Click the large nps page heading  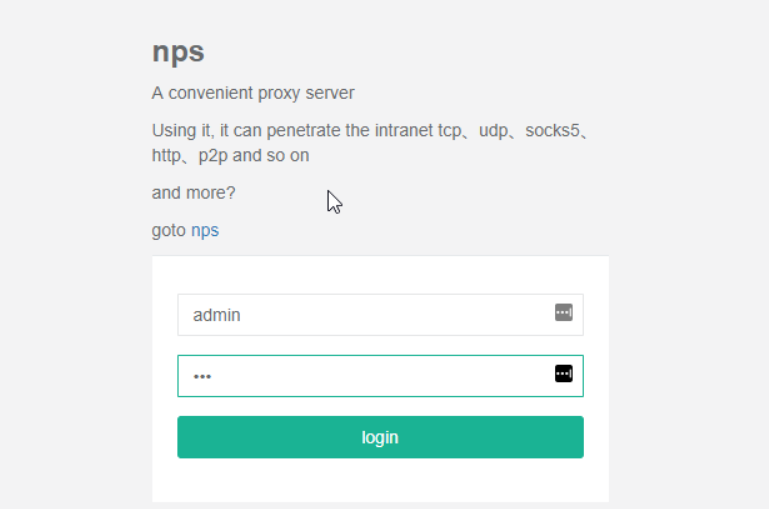tap(178, 52)
